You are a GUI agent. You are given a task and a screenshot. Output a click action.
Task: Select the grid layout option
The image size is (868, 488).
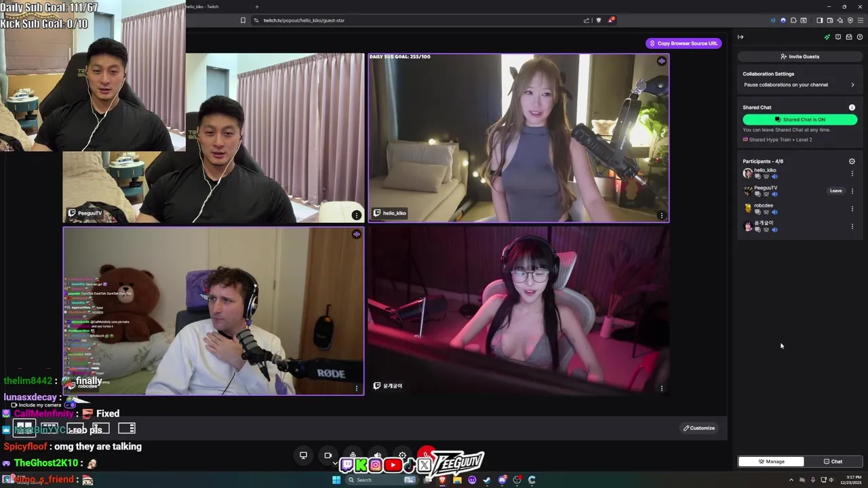coord(24,428)
